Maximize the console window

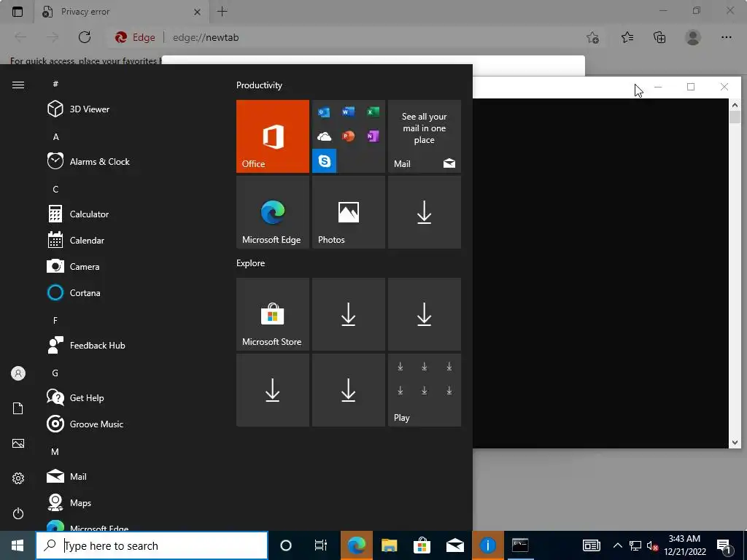[691, 87]
